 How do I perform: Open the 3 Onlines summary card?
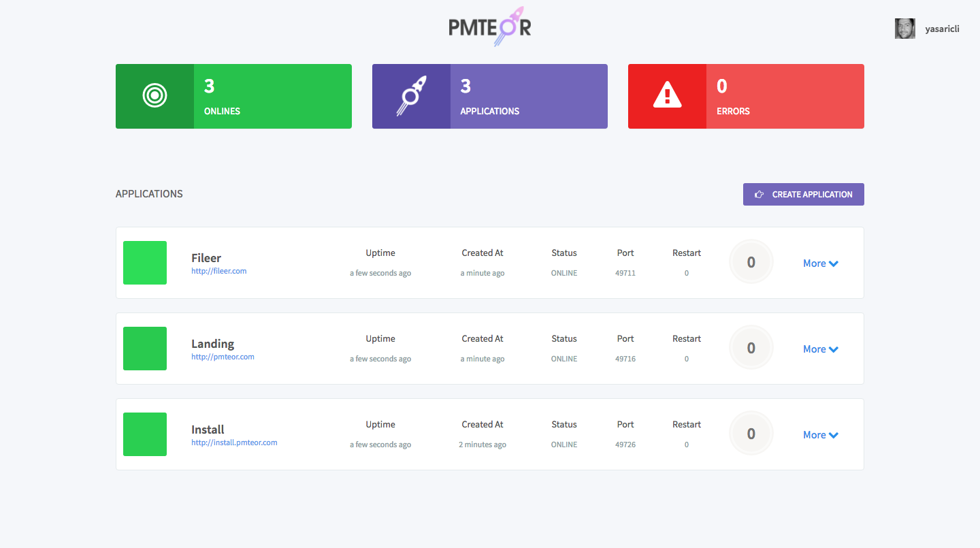click(x=233, y=96)
